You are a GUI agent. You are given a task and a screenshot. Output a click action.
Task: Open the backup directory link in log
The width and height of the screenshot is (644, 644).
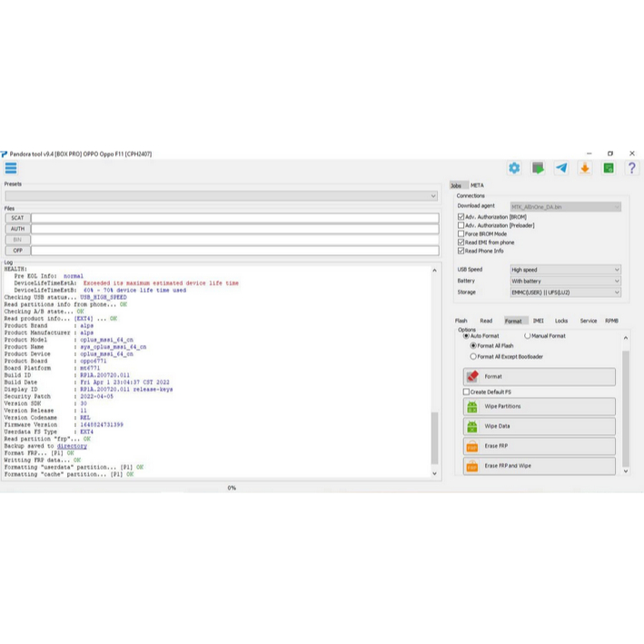point(72,446)
